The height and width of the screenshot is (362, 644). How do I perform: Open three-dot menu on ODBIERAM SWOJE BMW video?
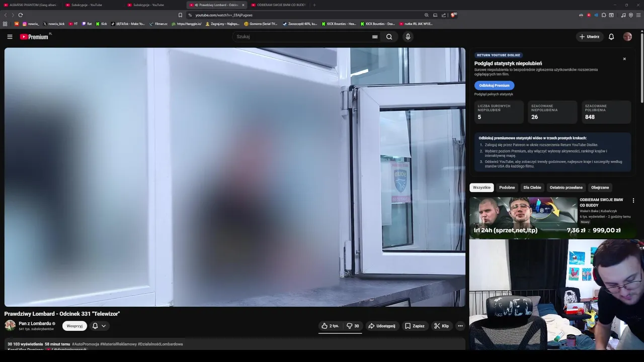[x=633, y=200]
